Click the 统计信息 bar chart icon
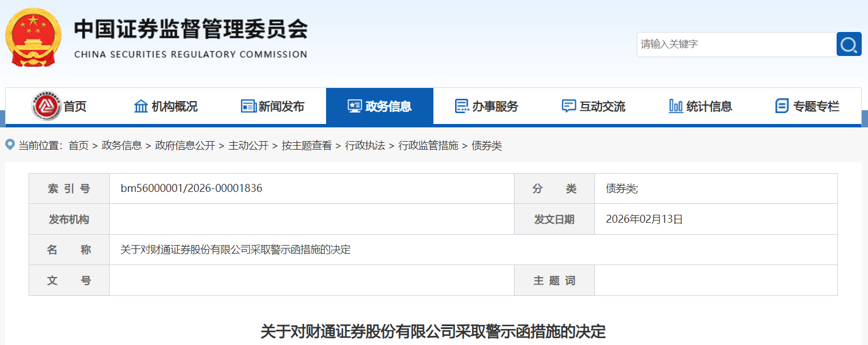The width and height of the screenshot is (868, 345). (x=676, y=106)
